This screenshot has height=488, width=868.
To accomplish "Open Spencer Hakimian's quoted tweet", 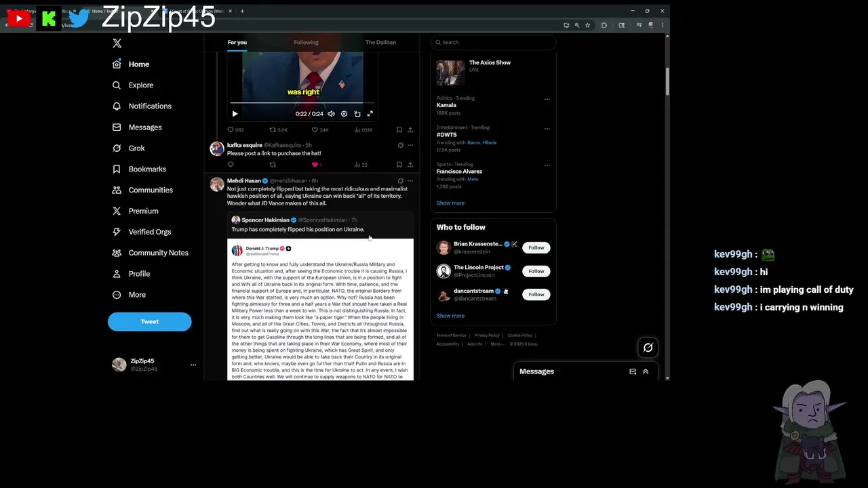I will 320,296.
